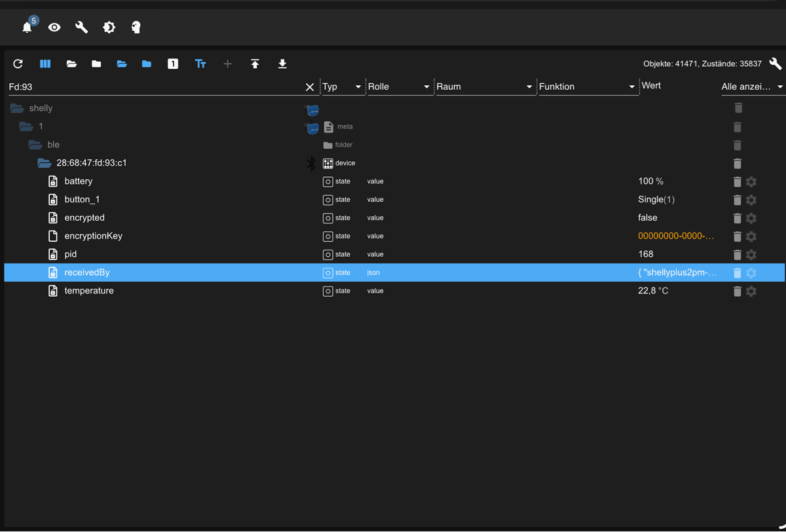
Task: Click the Bluetooth icon on device row
Action: [x=312, y=163]
